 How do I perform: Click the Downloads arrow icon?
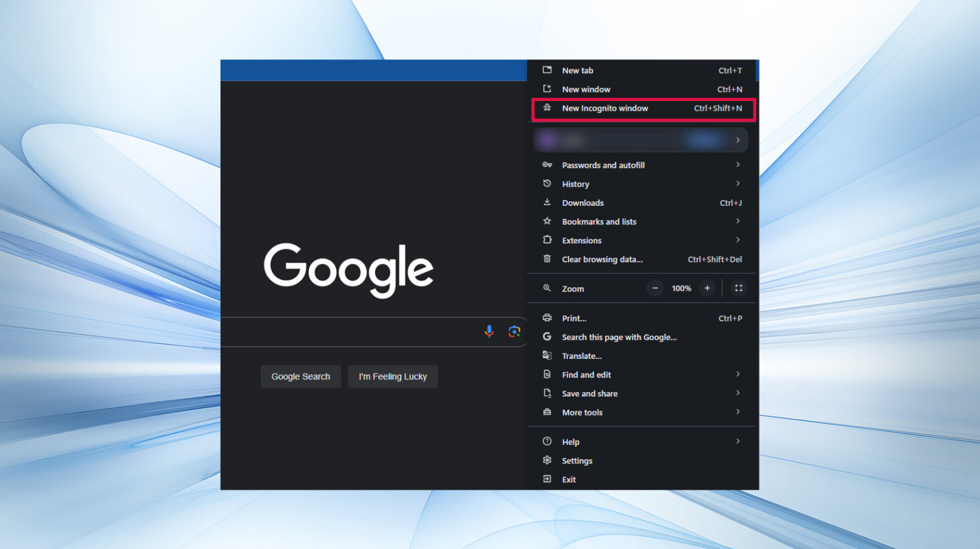(547, 203)
